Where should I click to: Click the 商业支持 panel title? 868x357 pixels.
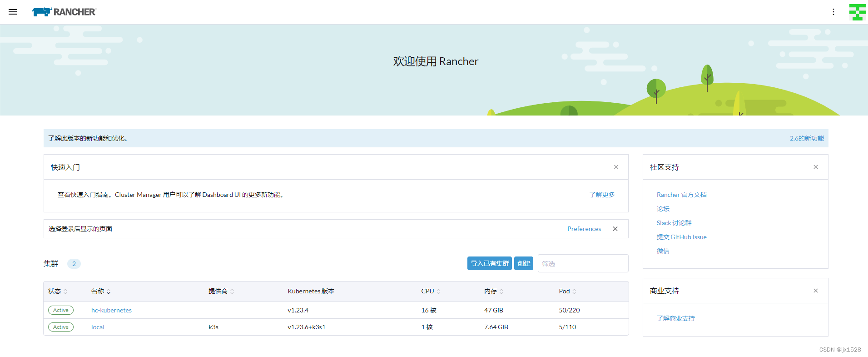tap(664, 291)
